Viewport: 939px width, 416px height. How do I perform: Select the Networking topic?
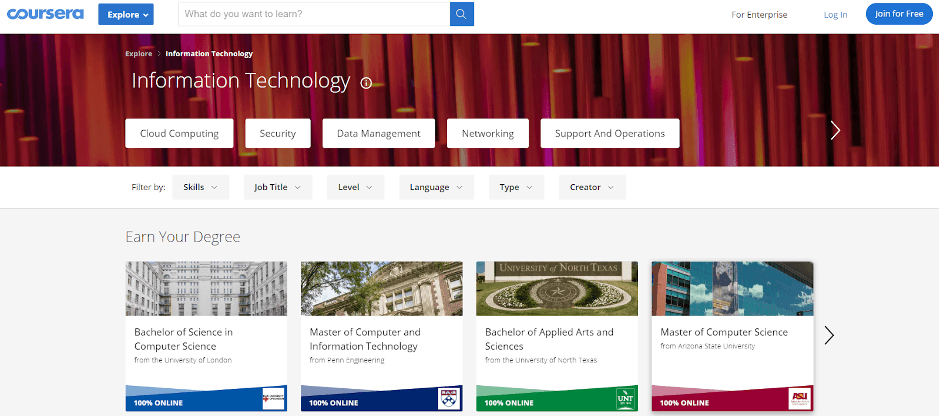(488, 133)
